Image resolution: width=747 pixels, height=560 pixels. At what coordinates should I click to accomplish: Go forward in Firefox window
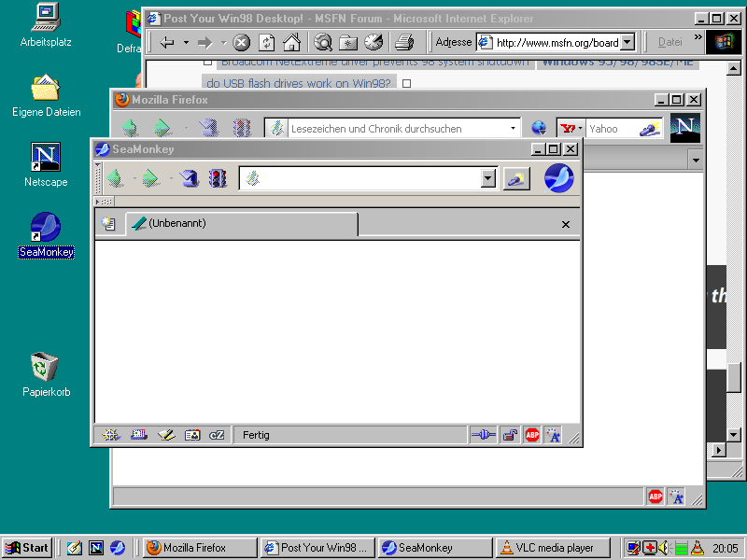pyautogui.click(x=162, y=128)
